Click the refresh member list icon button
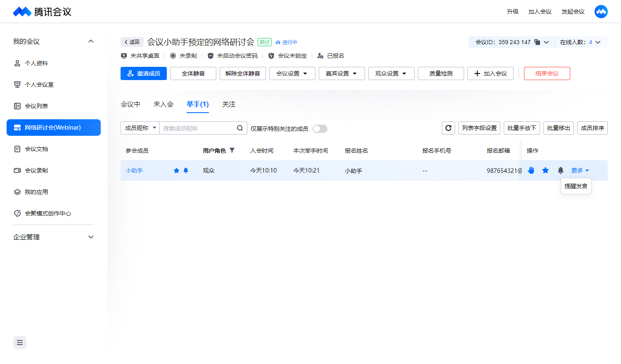The height and width of the screenshot is (364, 621). coord(448,128)
